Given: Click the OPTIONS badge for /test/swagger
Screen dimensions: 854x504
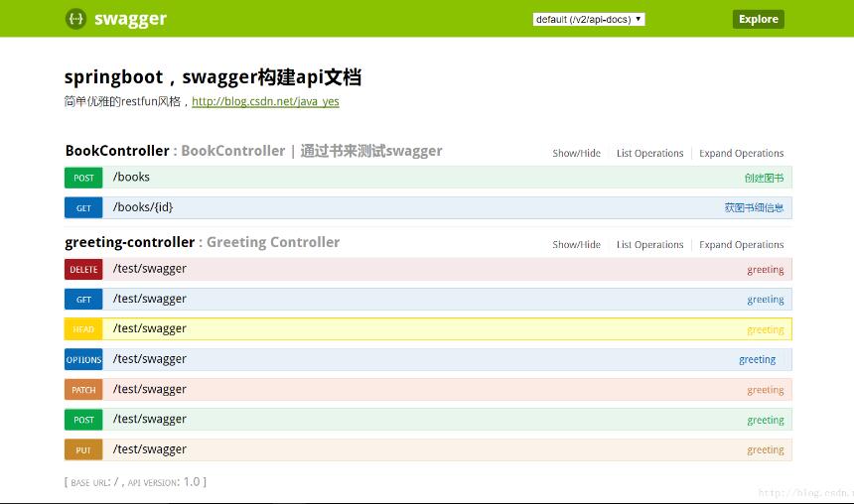Looking at the screenshot, I should click(83, 360).
